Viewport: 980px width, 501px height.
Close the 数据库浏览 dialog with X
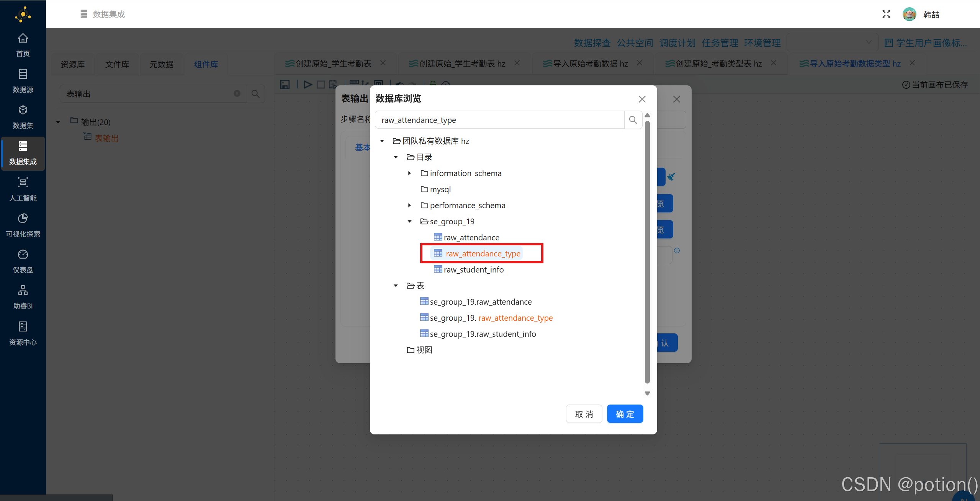coord(642,99)
